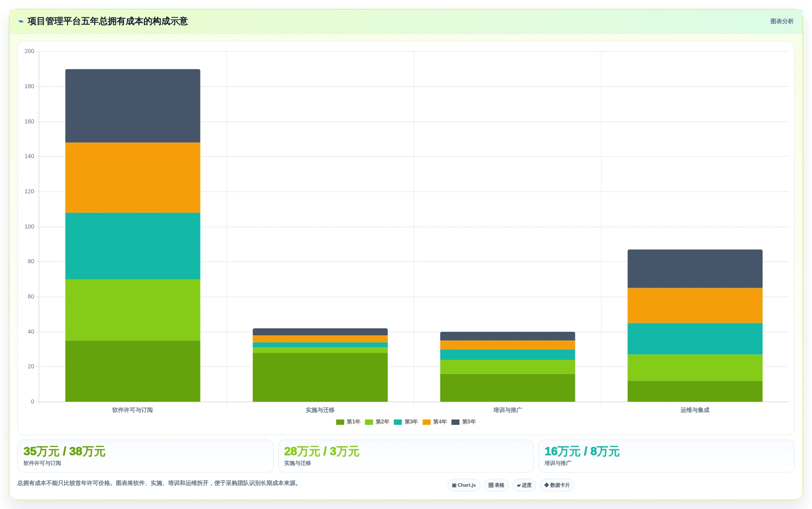This screenshot has width=812, height=509.
Task: Click the 第2年 segment of 培训与推广 bar
Action: 508,367
